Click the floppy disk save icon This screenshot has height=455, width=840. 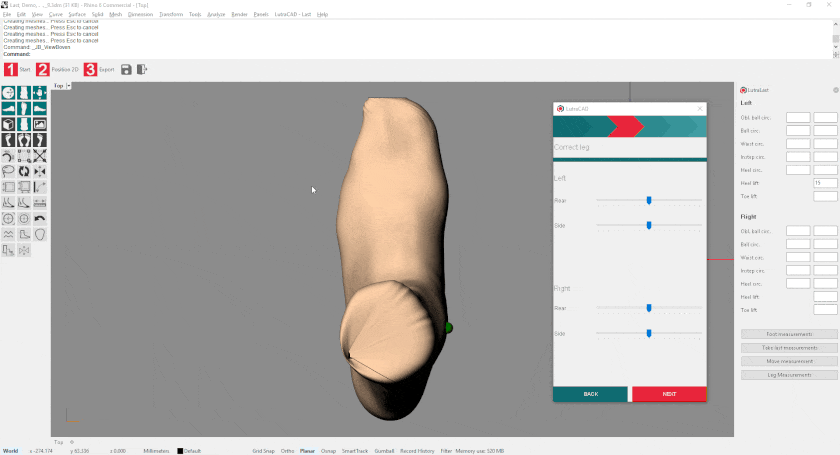[x=126, y=70]
